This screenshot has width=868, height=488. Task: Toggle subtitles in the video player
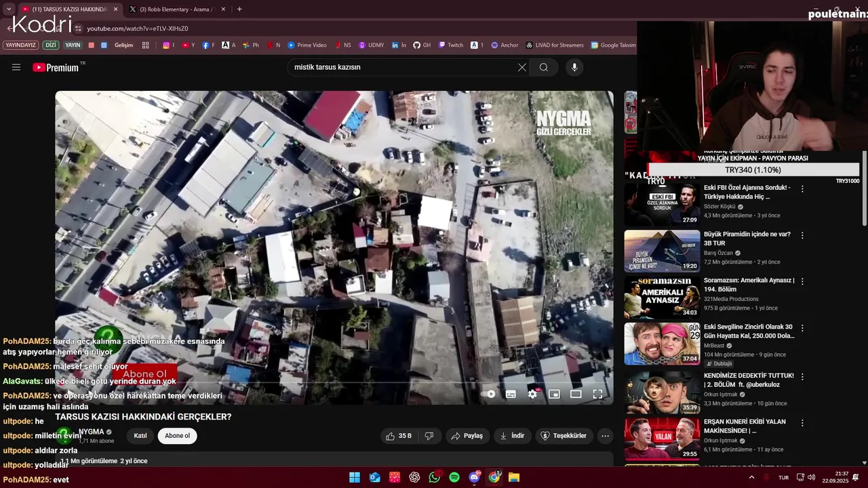(511, 394)
